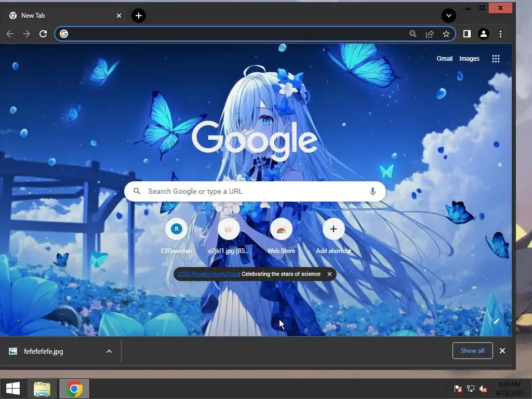
Task: Bookmark this tab with the star icon
Action: pos(446,34)
